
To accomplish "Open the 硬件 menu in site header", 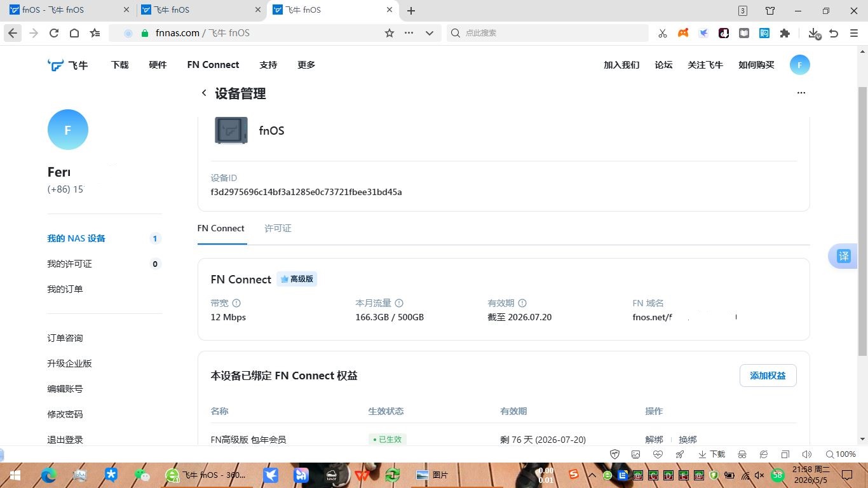I will pyautogui.click(x=158, y=65).
